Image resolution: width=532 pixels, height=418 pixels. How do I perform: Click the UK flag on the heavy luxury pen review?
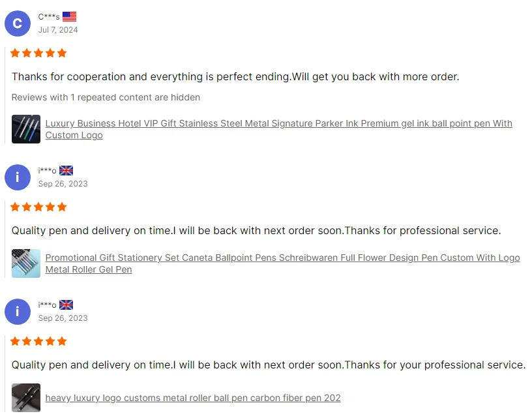pos(66,305)
